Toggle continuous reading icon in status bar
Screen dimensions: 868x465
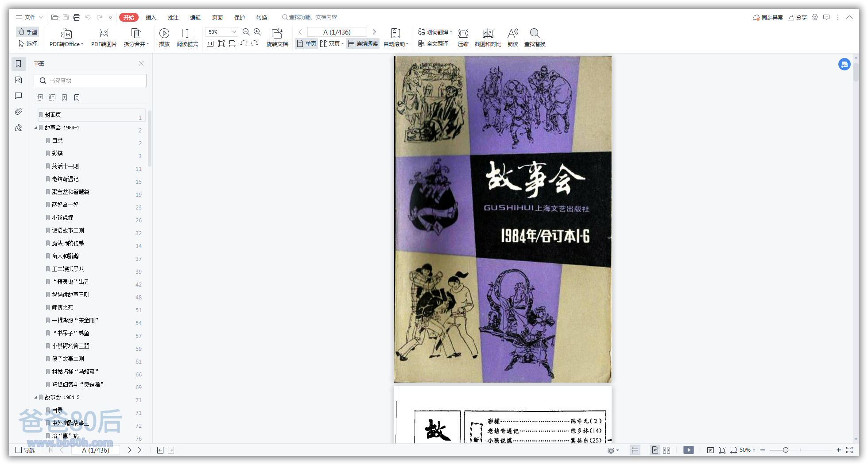[635, 450]
